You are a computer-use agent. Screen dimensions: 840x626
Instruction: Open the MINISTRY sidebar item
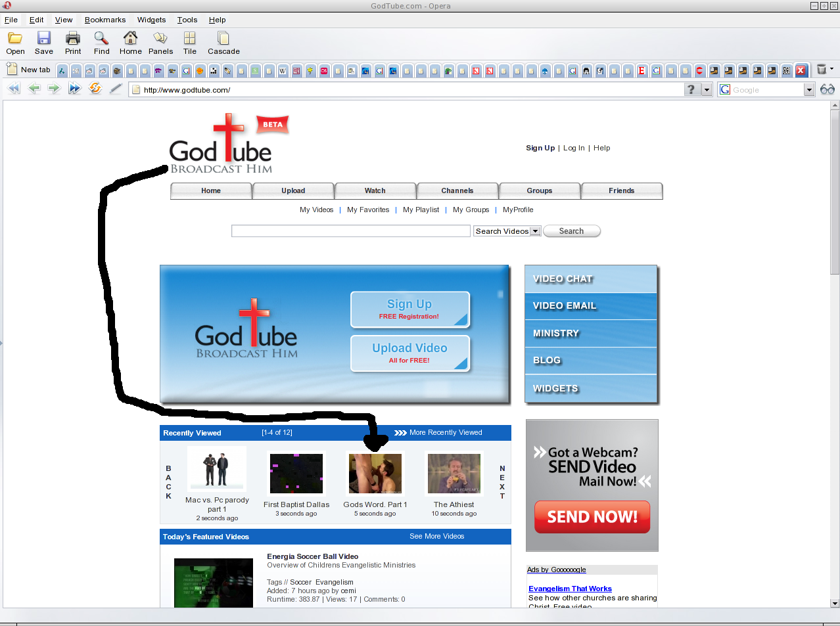click(x=591, y=334)
